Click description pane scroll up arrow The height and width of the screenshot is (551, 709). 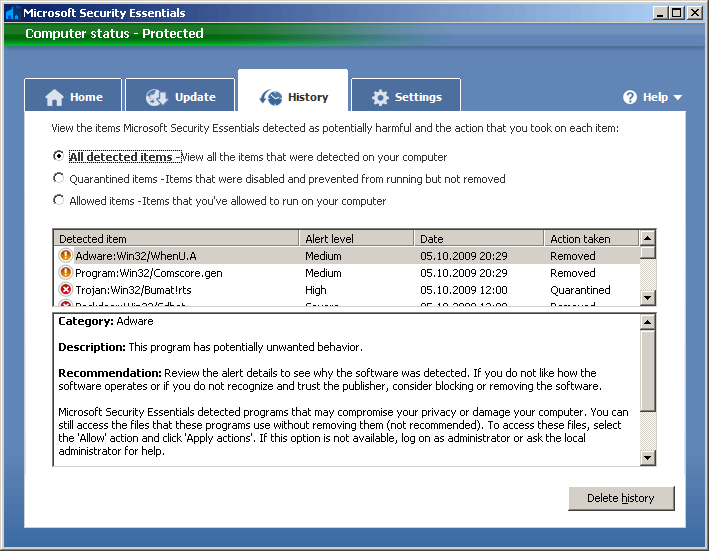[648, 322]
